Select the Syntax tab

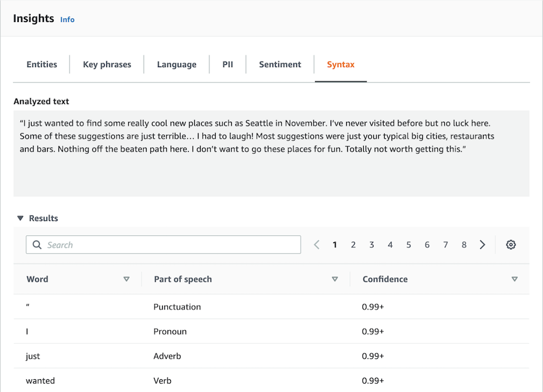pyautogui.click(x=341, y=64)
